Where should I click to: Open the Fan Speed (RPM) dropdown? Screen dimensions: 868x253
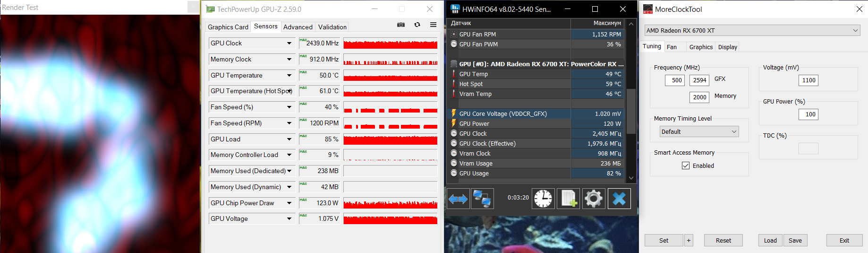(289, 123)
